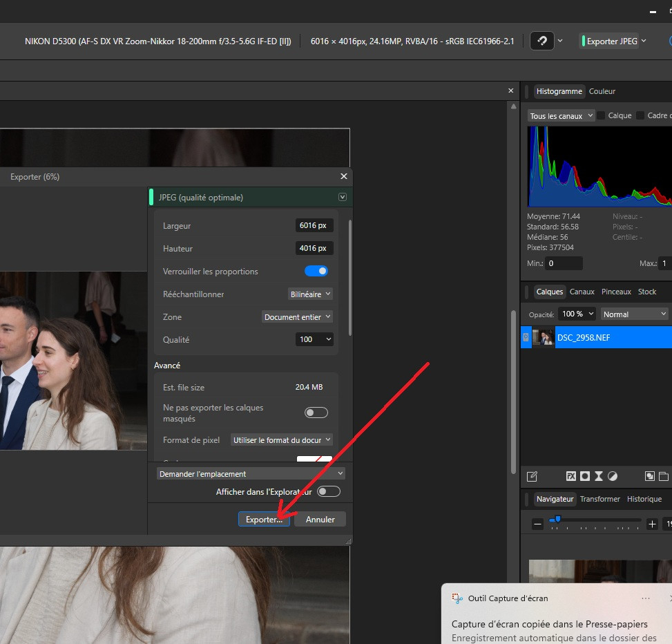This screenshot has height=644, width=672.
Task: Check the Calque checkbox in histogram
Action: point(601,115)
